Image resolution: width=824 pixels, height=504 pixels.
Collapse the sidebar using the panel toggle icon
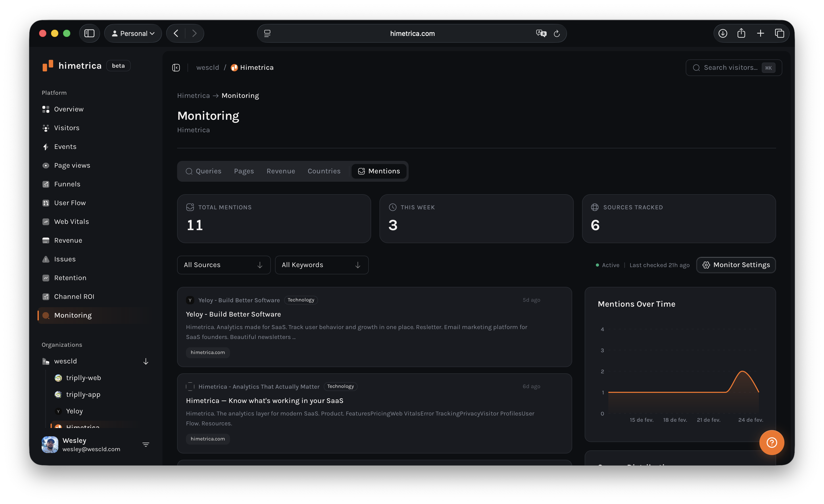[176, 67]
